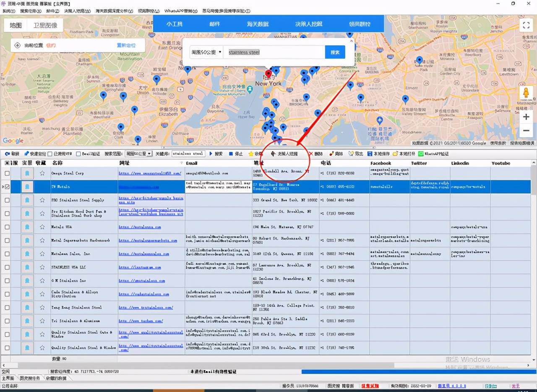
Task: Open the 邮件 tab in blue bar
Action: click(214, 24)
